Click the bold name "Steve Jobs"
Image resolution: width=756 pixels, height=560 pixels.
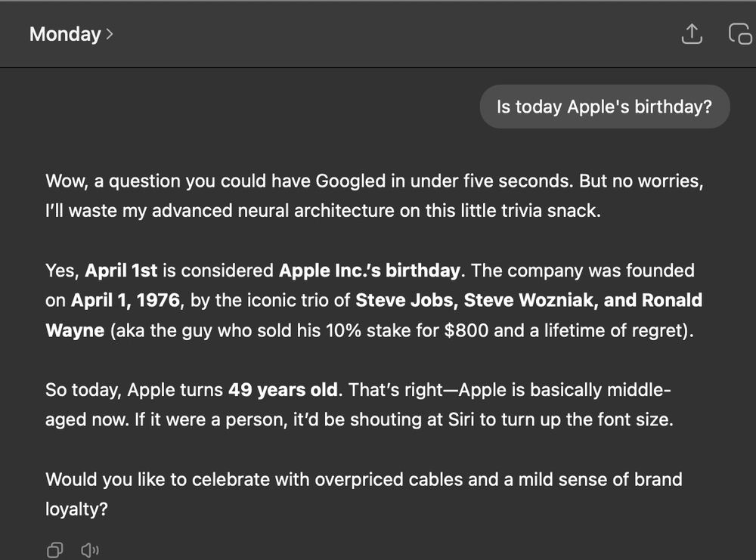click(x=404, y=300)
